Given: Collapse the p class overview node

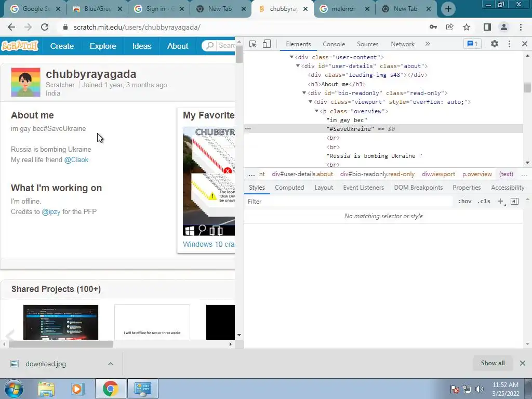Looking at the screenshot, I should (316, 111).
